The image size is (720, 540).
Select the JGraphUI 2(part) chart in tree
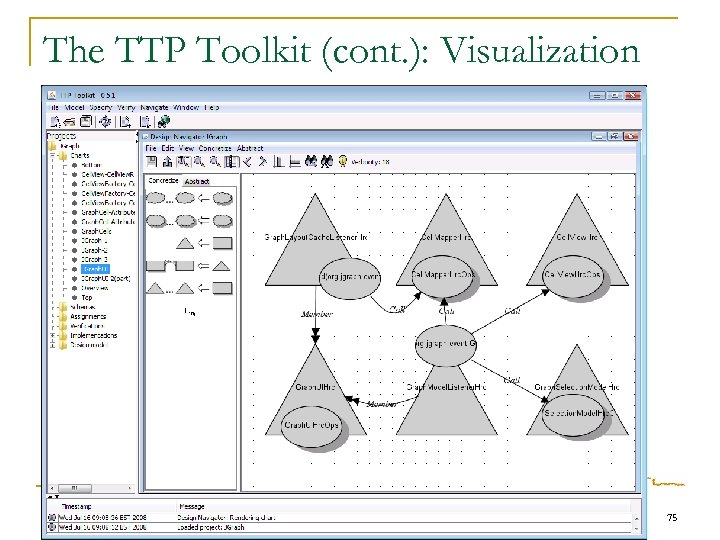tap(106, 279)
